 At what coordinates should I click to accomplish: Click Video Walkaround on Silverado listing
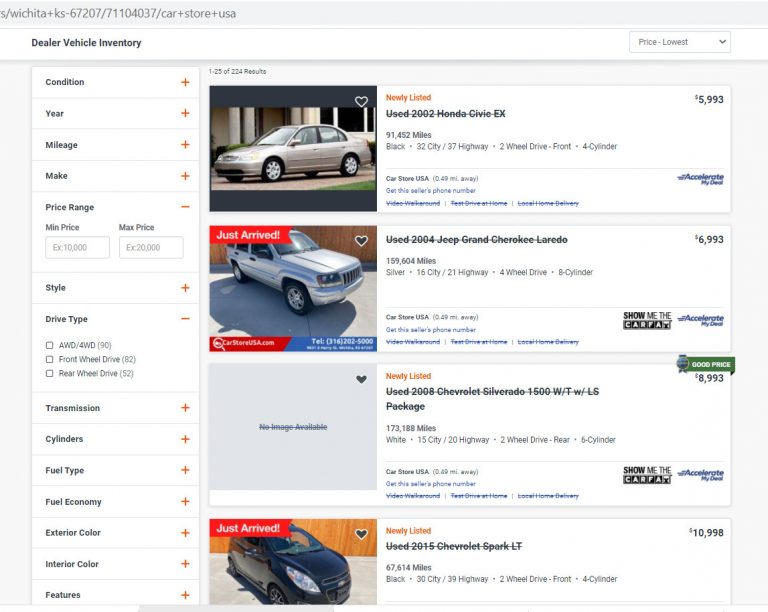point(413,496)
